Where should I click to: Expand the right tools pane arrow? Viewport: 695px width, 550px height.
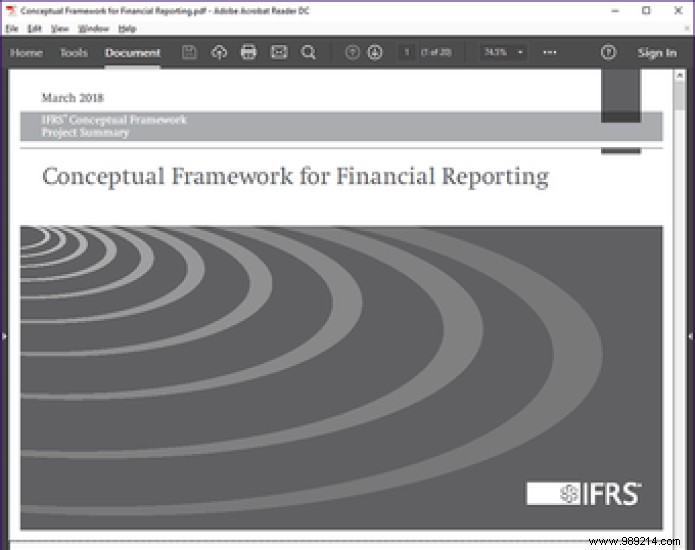(x=691, y=336)
